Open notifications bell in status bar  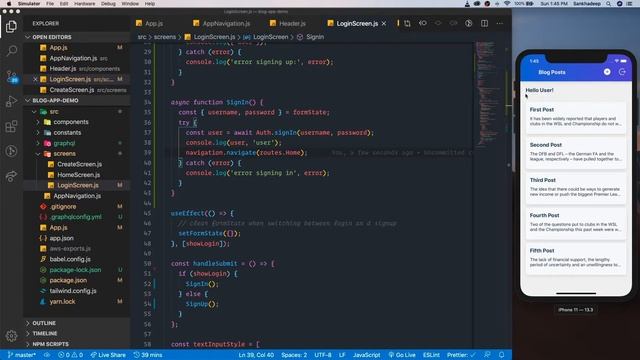click(x=502, y=355)
